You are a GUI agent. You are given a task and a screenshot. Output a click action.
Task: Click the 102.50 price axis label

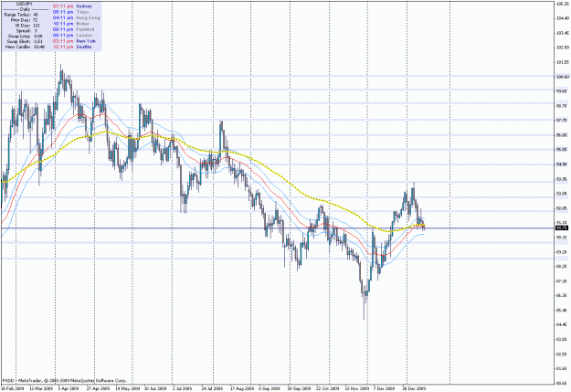[x=562, y=48]
